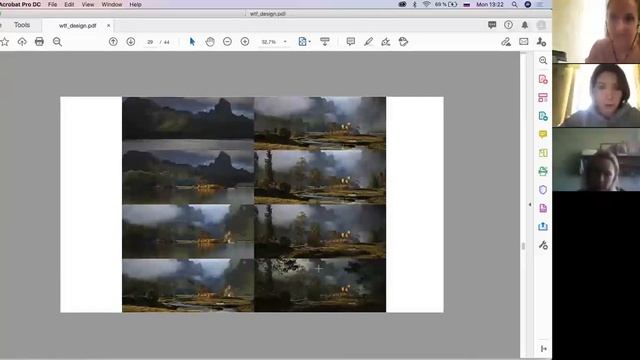
Task: Open the Organize Pages tool in right pane
Action: [543, 98]
